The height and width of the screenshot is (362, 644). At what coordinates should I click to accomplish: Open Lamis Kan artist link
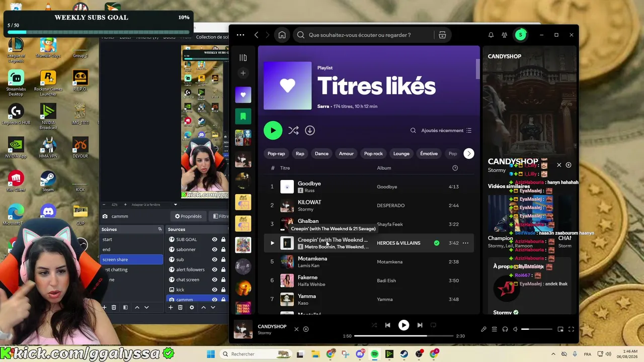point(308,265)
